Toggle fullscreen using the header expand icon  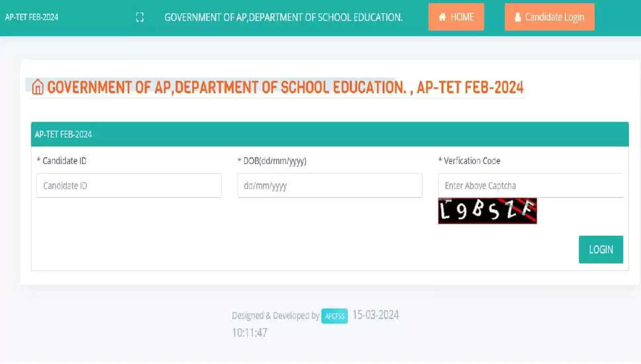point(140,17)
